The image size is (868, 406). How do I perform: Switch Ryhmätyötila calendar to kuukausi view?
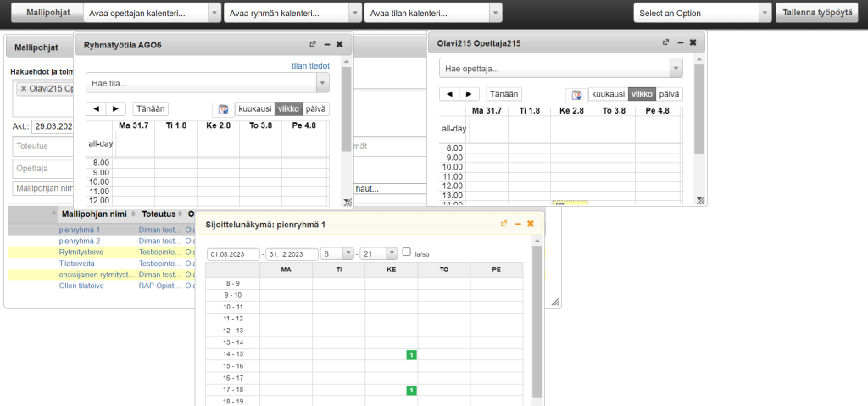click(255, 109)
